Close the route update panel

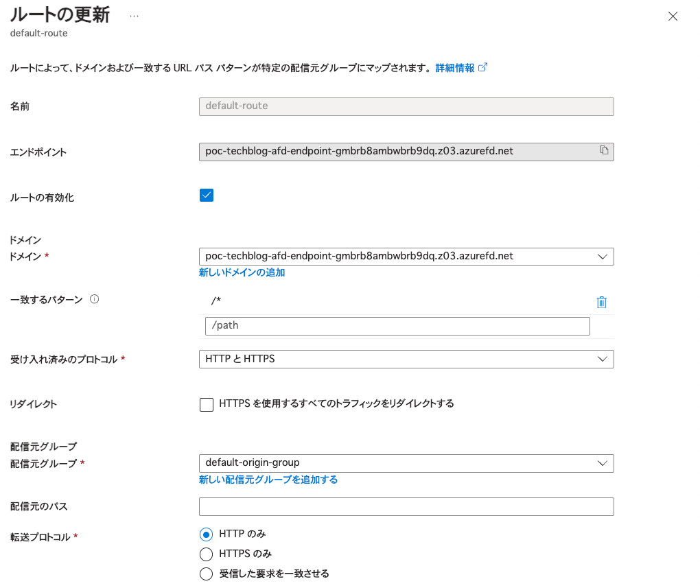673,16
